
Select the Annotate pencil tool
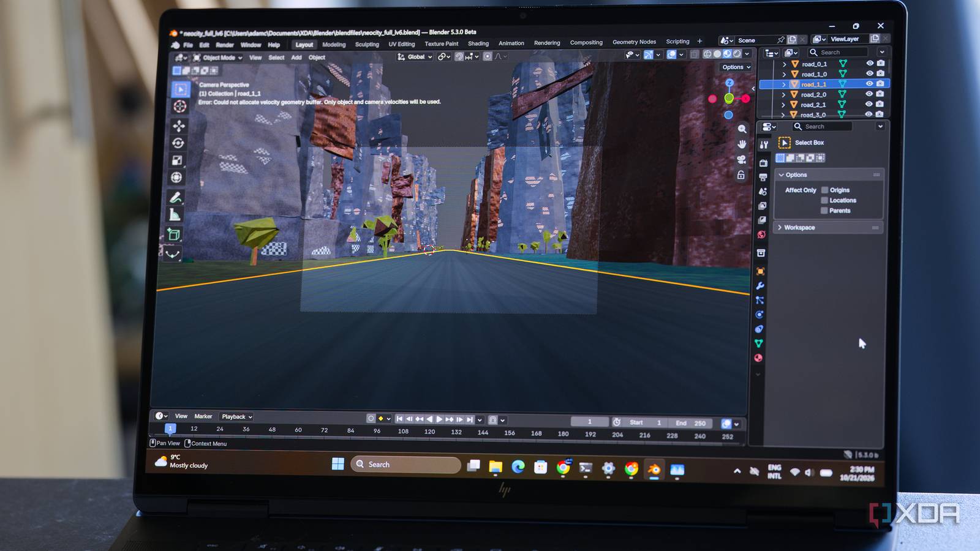tap(176, 197)
